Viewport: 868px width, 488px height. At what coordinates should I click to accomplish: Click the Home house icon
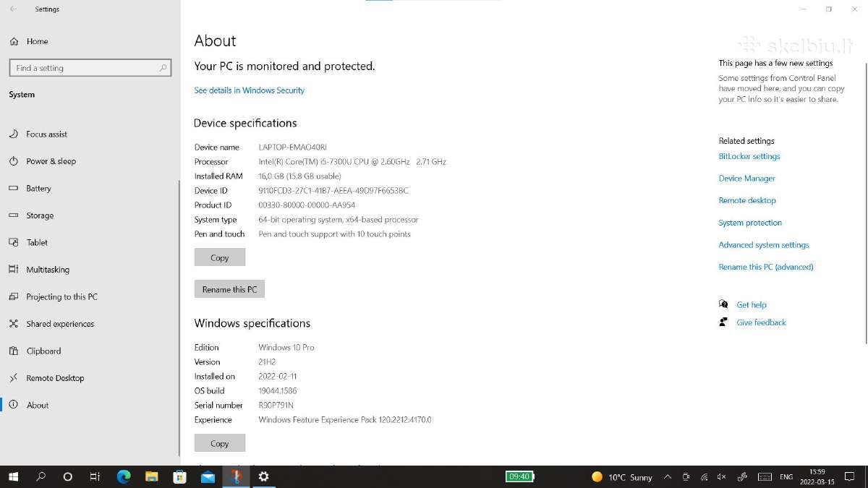click(x=14, y=41)
